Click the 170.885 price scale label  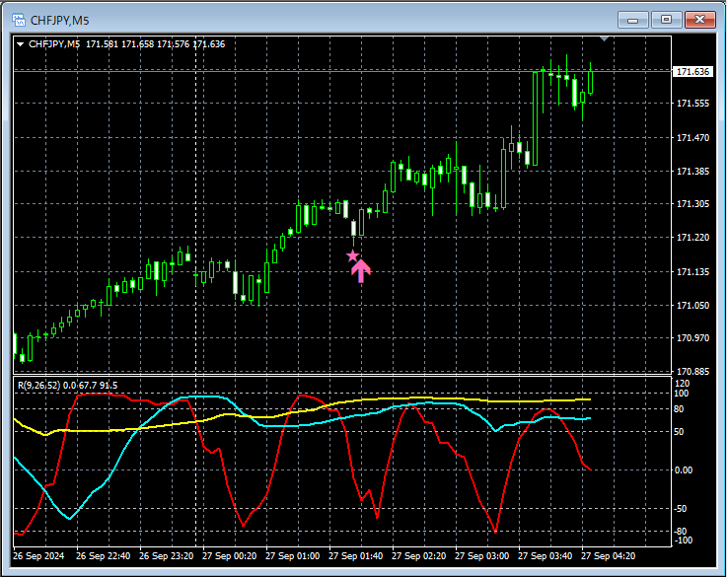[693, 372]
